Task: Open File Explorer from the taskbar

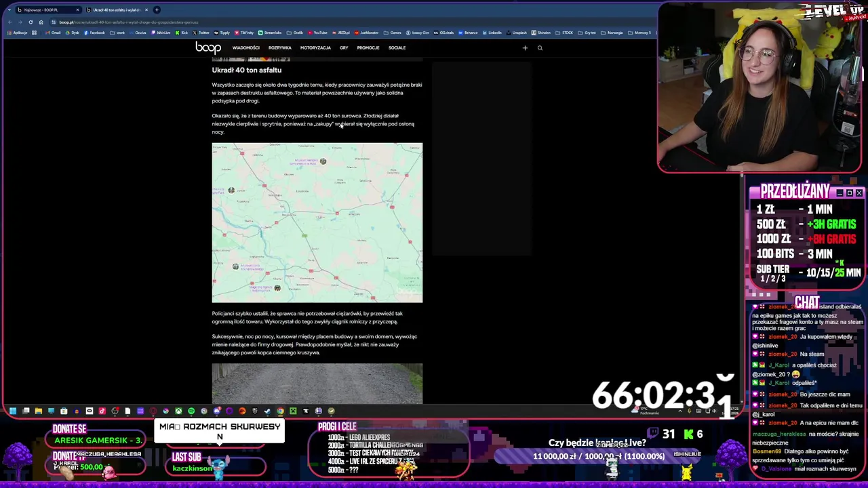Action: point(39,411)
